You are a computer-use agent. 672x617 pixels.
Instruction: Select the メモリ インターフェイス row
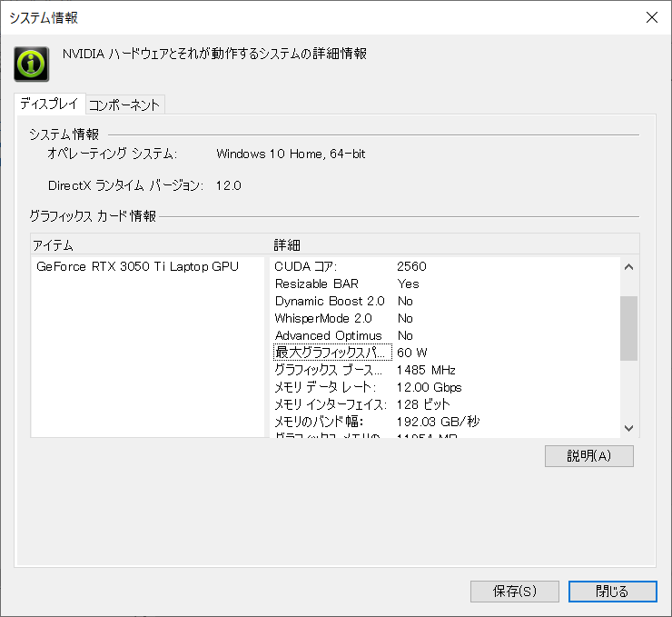tap(331, 404)
